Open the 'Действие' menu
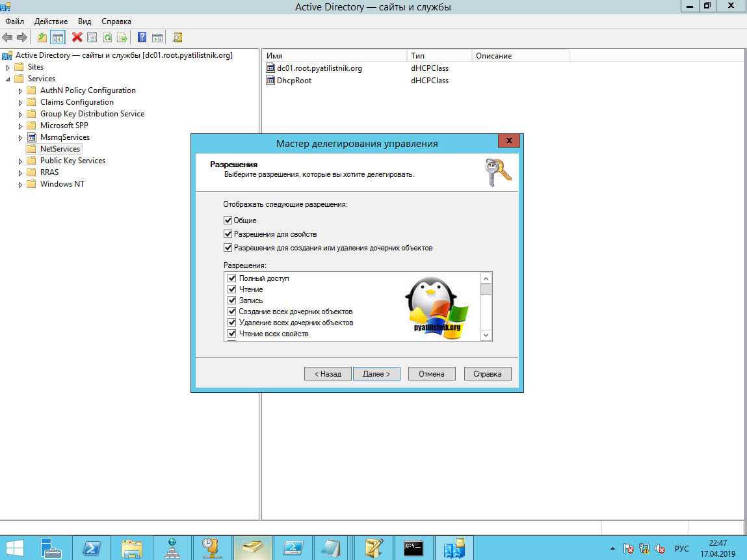The image size is (747, 560). pyautogui.click(x=51, y=21)
